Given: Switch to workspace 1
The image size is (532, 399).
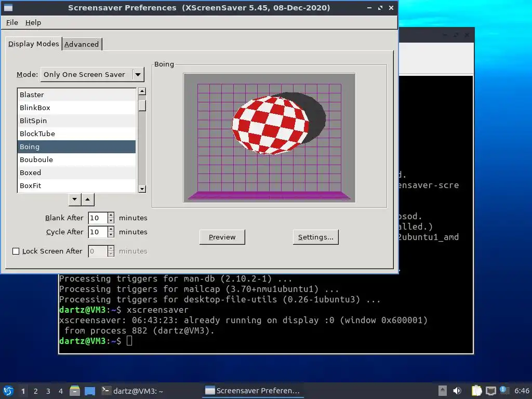Looking at the screenshot, I should coord(23,391).
